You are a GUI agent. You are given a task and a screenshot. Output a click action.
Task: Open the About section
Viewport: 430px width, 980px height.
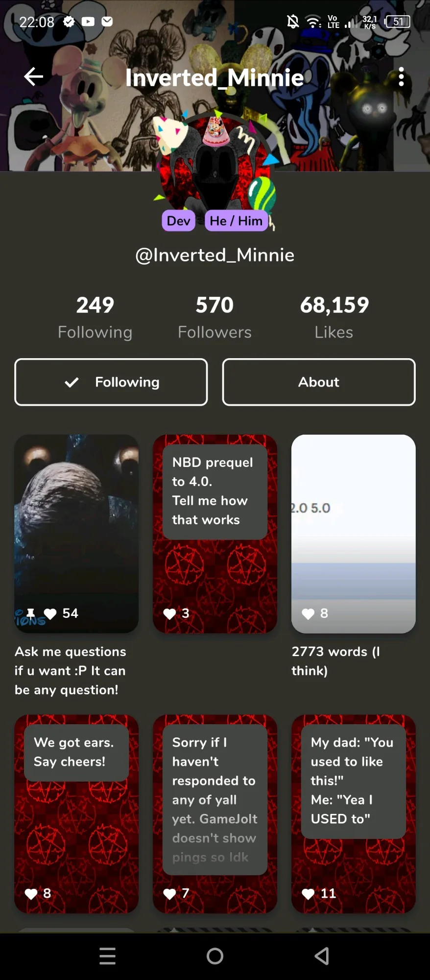(x=319, y=382)
